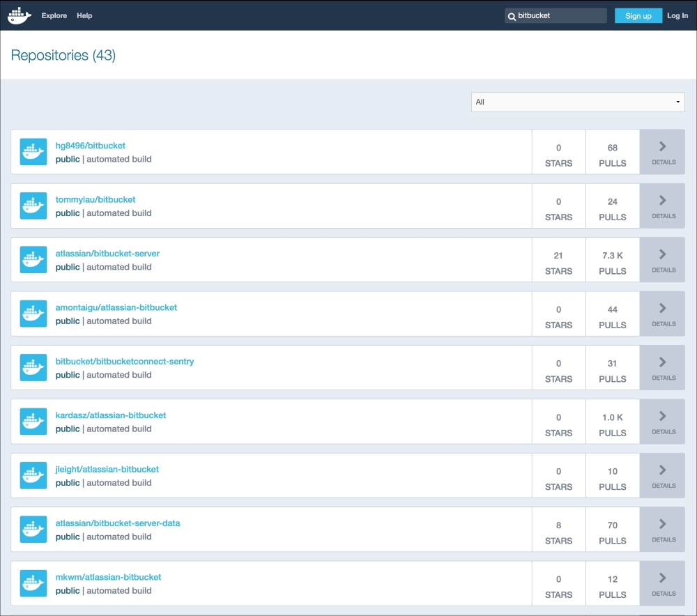
Task: Expand details for kardasz/atlassian-bitbucket
Action: point(662,422)
